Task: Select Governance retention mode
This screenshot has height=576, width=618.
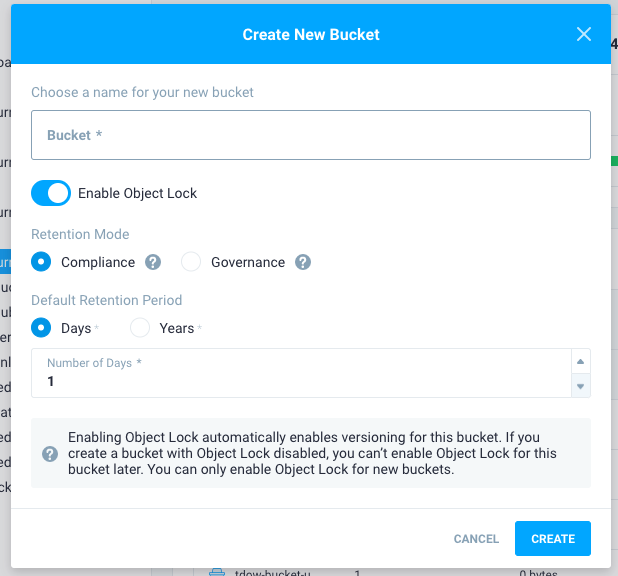Action: coord(191,262)
